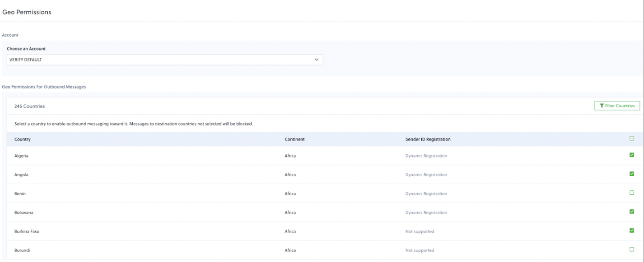Uncheck the Botswana checkbox
The height and width of the screenshot is (262, 644).
[632, 211]
